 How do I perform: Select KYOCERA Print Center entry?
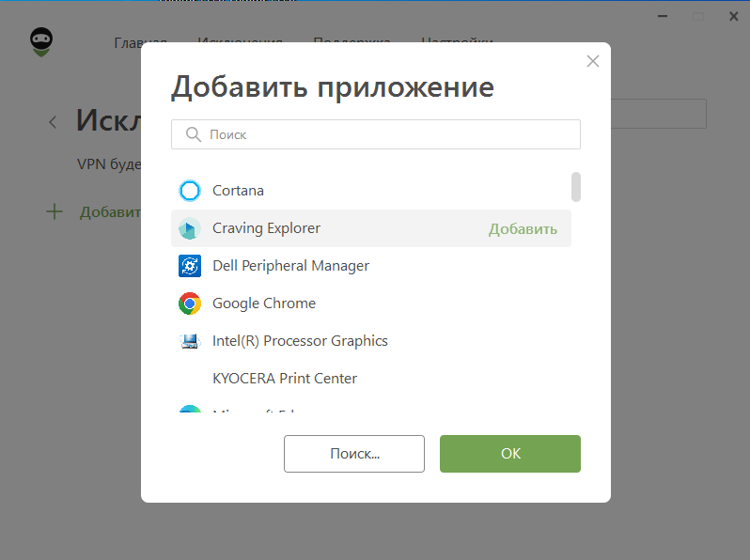coord(371,379)
